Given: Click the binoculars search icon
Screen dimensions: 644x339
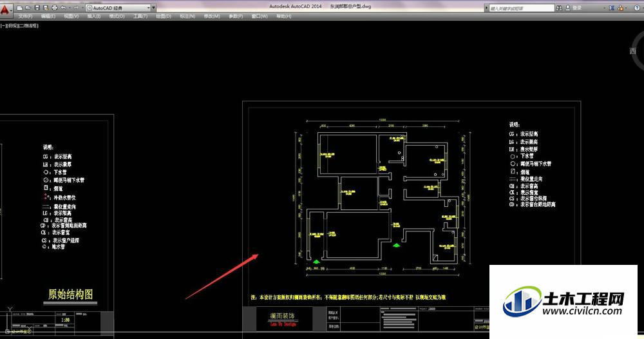Looking at the screenshot, I should tap(559, 8).
